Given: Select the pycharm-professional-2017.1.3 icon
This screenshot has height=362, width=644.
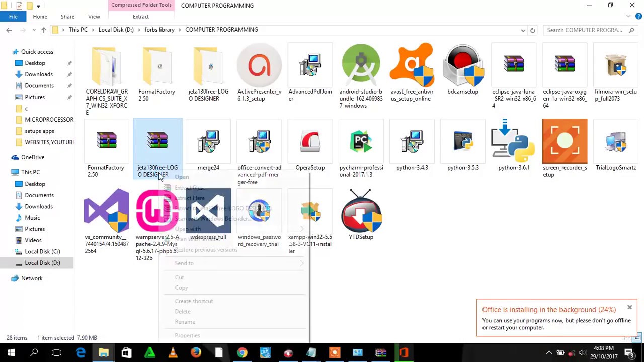Looking at the screenshot, I should [x=361, y=142].
